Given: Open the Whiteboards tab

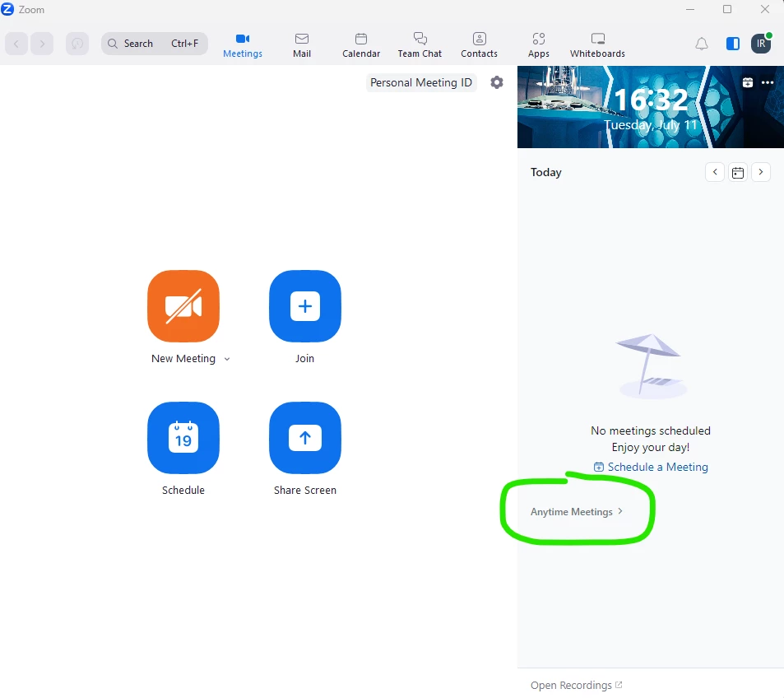Looking at the screenshot, I should (597, 45).
